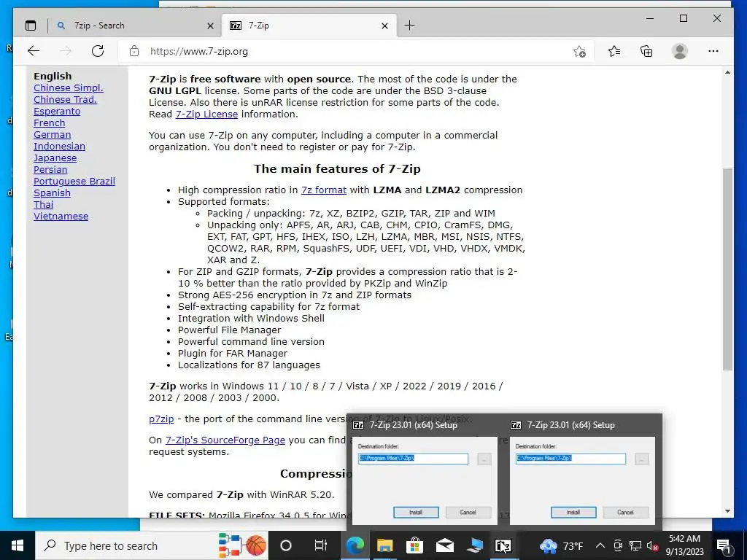Select right 7-Zip Setup window preview

[x=582, y=472]
